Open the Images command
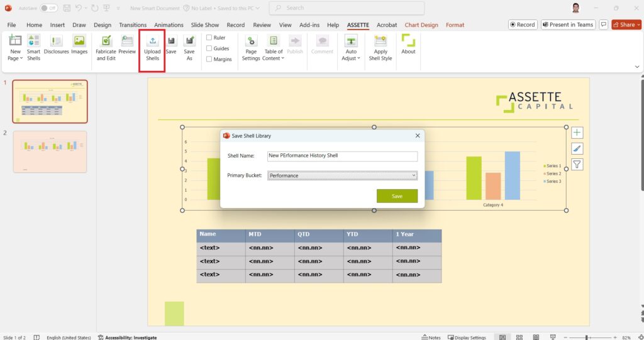 click(x=79, y=45)
